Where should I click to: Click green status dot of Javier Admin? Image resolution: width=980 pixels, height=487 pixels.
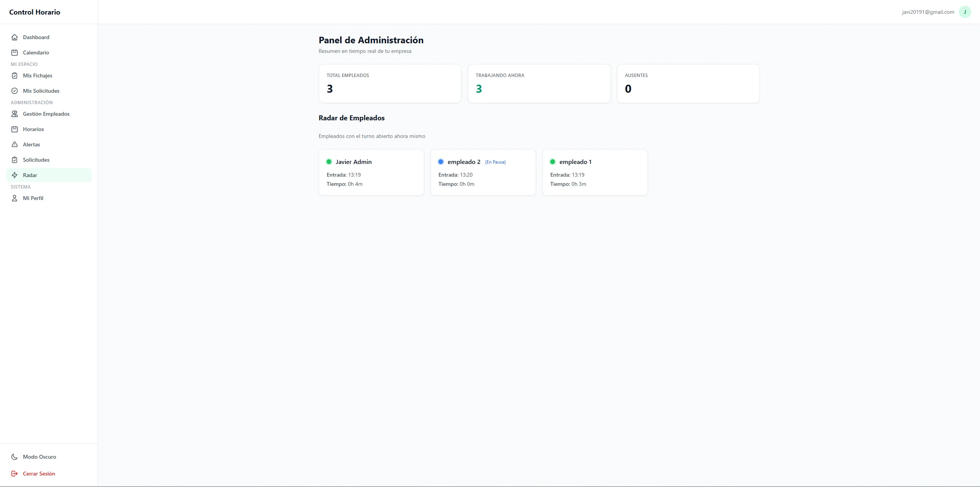click(x=329, y=162)
